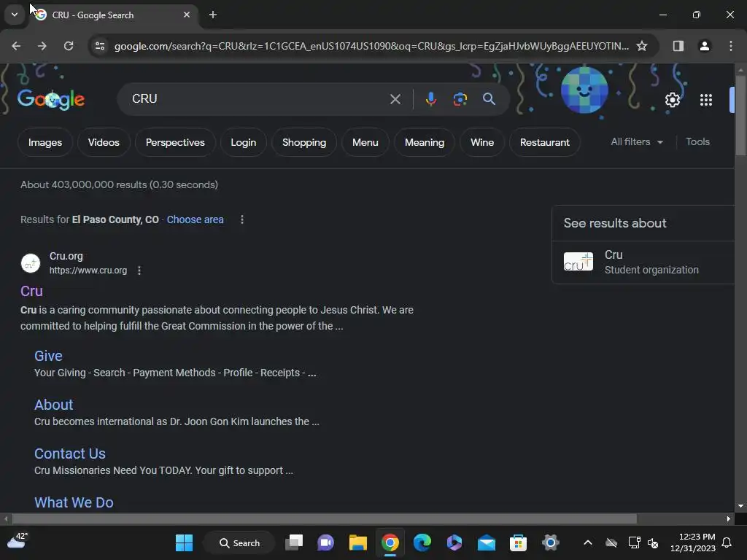
Task: Open the notification bell
Action: tap(727, 542)
